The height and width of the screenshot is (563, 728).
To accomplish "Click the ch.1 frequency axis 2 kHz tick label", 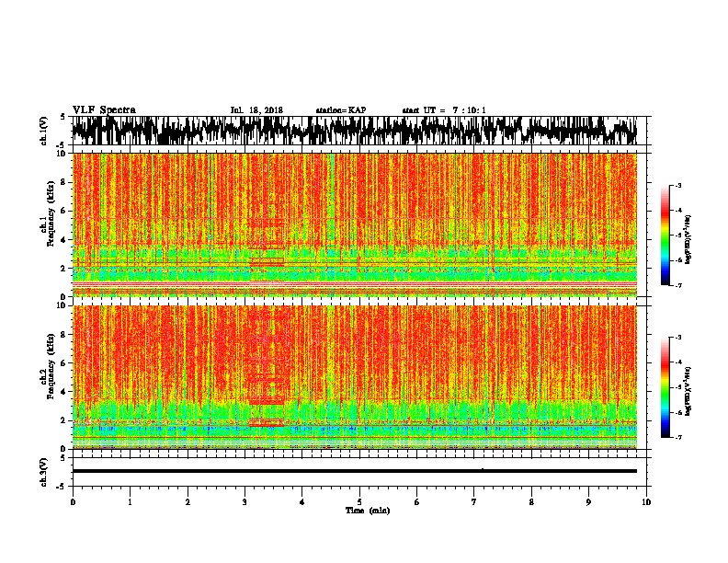I will pos(64,268).
